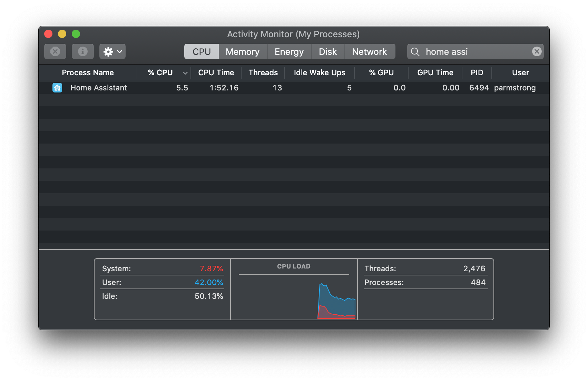Click the CPU LOAD graph
This screenshot has height=381, width=588.
pyautogui.click(x=294, y=297)
